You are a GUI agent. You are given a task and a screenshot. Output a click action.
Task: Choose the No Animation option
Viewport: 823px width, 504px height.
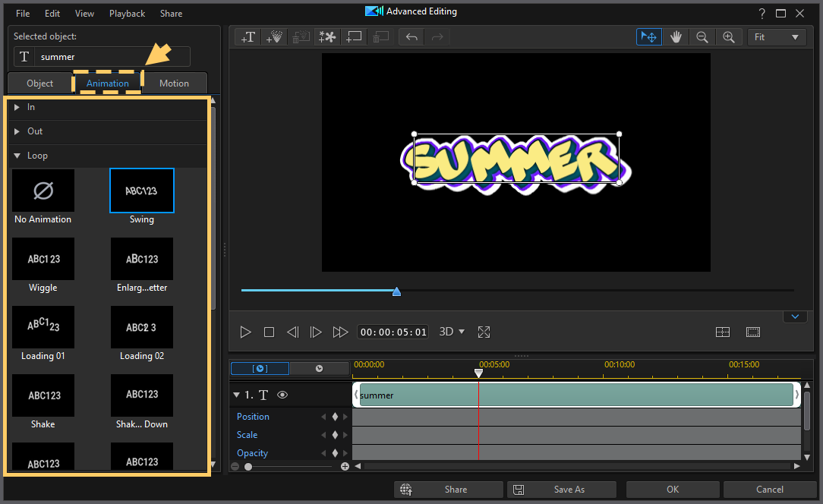coord(43,191)
